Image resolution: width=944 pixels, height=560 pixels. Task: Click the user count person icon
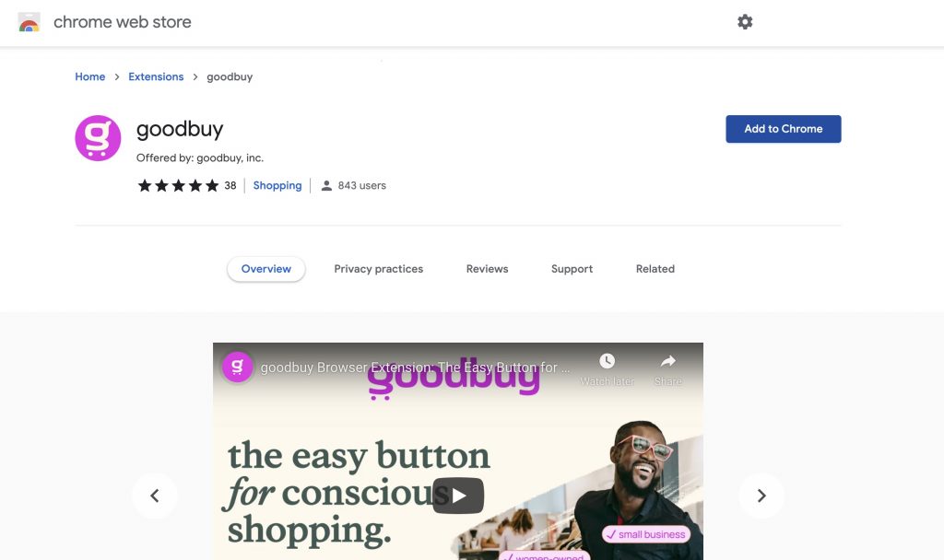coord(326,185)
